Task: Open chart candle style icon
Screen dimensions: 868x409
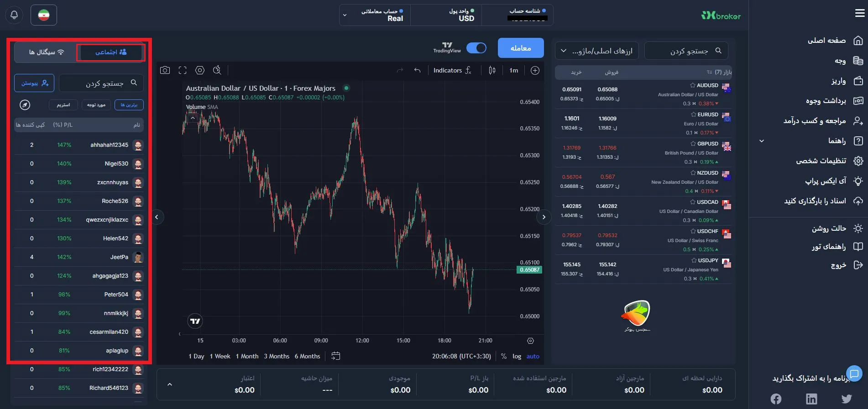Action: (492, 70)
